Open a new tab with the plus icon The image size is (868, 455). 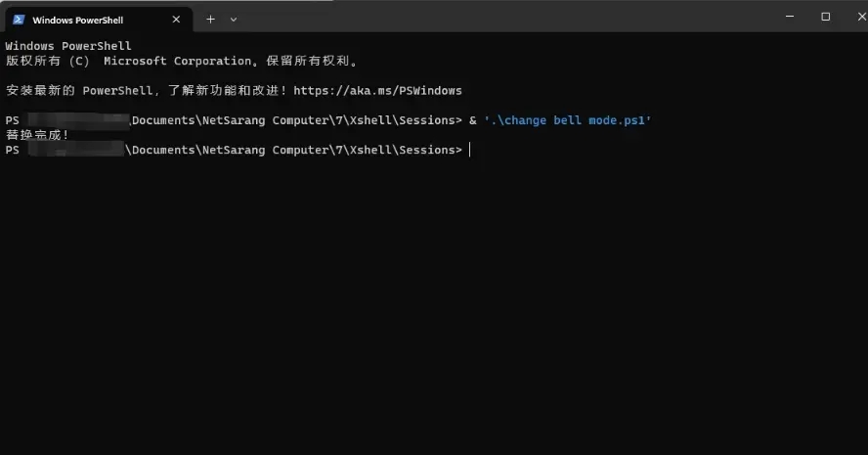tap(210, 20)
